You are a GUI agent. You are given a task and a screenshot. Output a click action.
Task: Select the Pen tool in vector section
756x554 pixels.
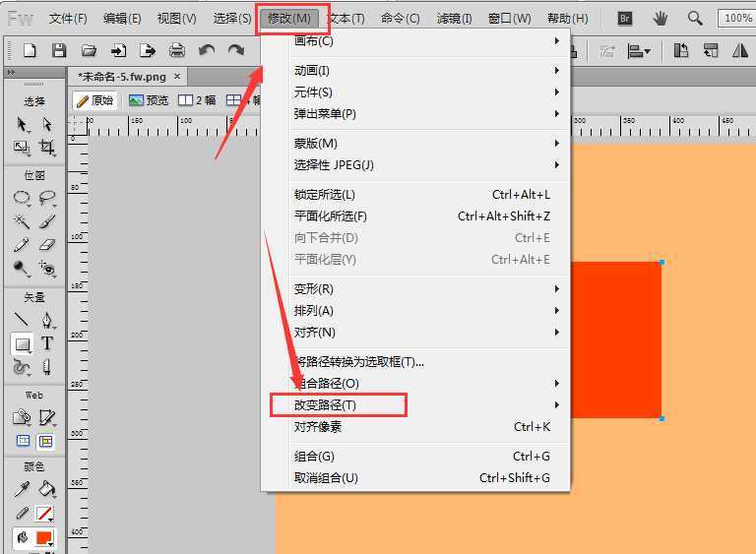click(x=46, y=321)
